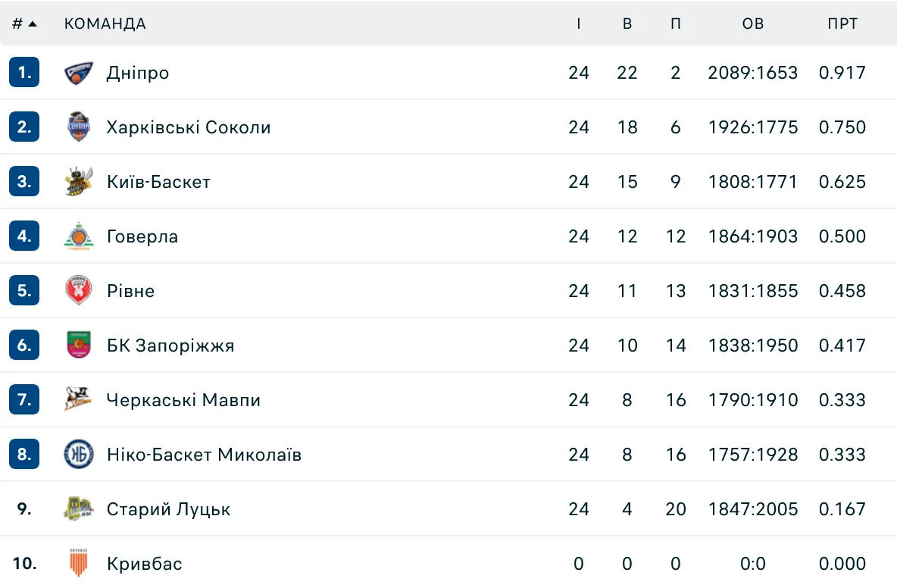
Task: Click the Говерла team logo
Action: (x=79, y=236)
